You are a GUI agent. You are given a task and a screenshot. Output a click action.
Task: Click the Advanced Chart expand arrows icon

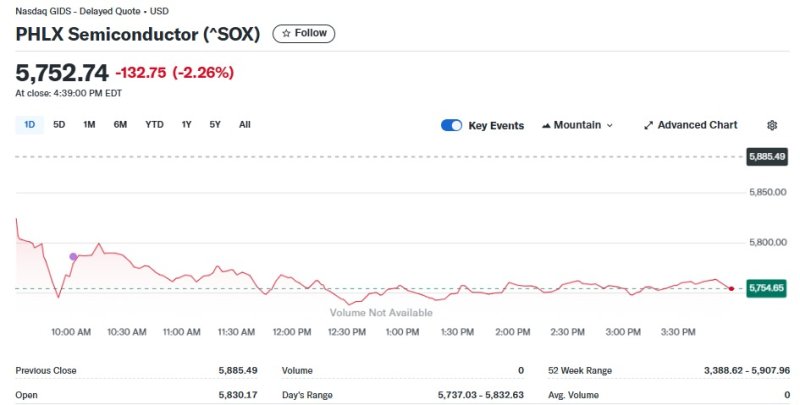tap(648, 125)
